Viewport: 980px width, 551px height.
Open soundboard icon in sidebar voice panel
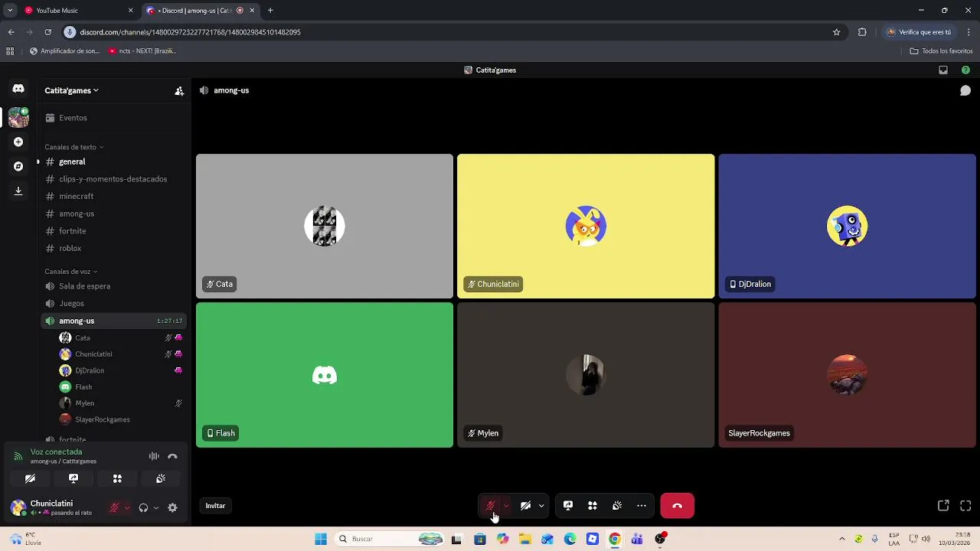(161, 478)
